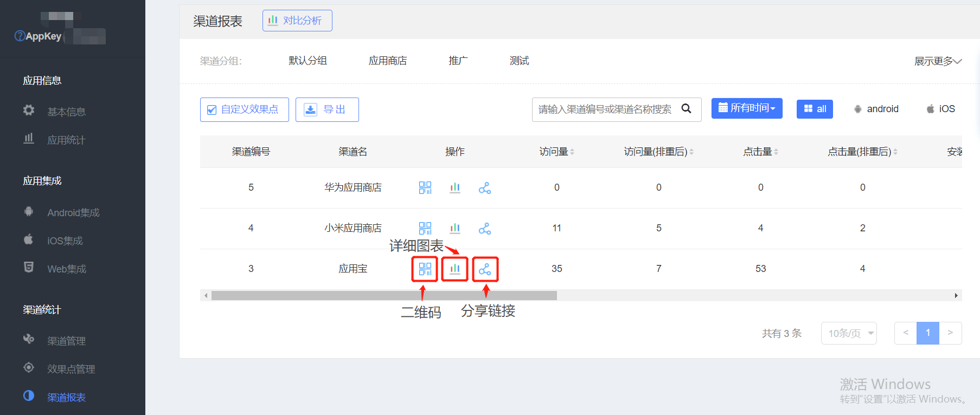Click the 共有 3 条 total count text
The width and height of the screenshot is (980, 415).
pyautogui.click(x=782, y=333)
